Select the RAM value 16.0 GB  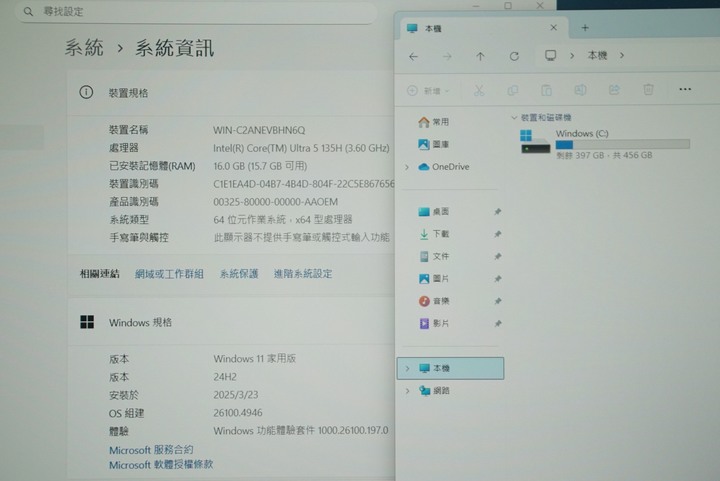pyautogui.click(x=260, y=166)
